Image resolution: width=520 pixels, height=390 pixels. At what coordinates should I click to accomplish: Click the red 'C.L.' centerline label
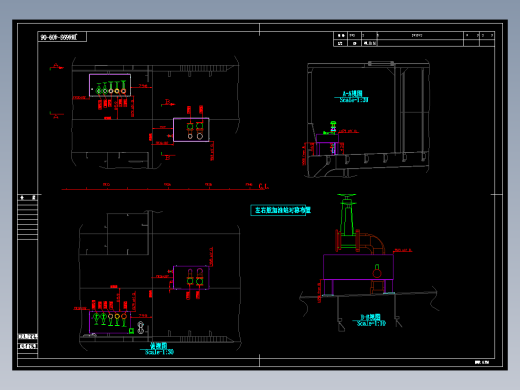pos(263,186)
